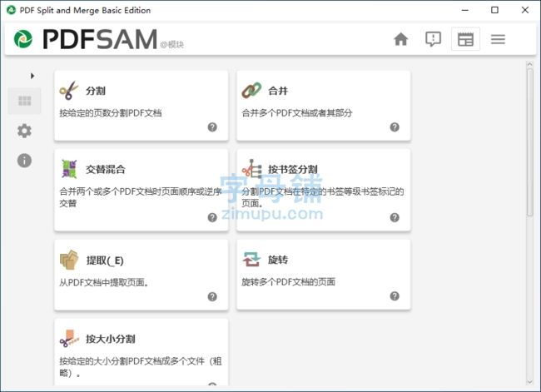Click description 从PDF文档中提取页面
Screen dimensions: 541x392
point(104,283)
